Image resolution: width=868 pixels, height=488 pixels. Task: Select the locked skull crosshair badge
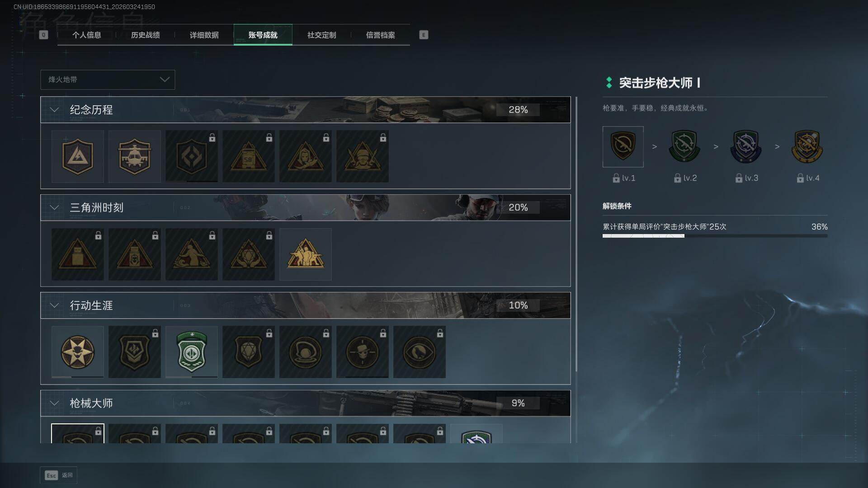pyautogui.click(x=362, y=352)
